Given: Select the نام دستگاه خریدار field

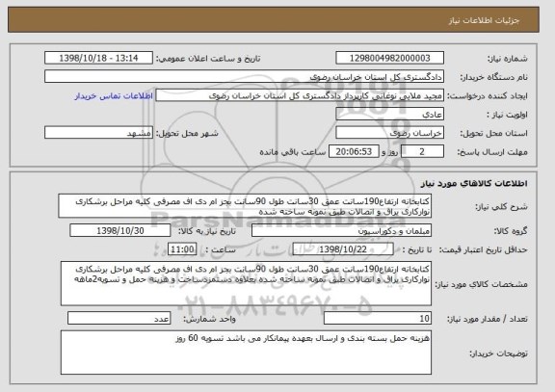Looking at the screenshot, I should pyautogui.click(x=244, y=77).
